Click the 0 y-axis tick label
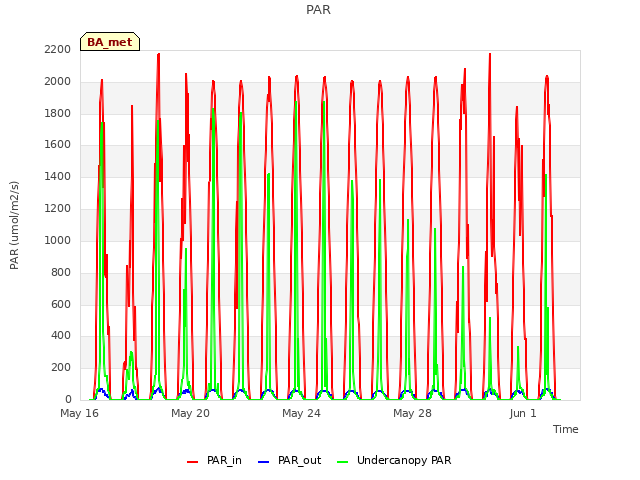 click(68, 399)
